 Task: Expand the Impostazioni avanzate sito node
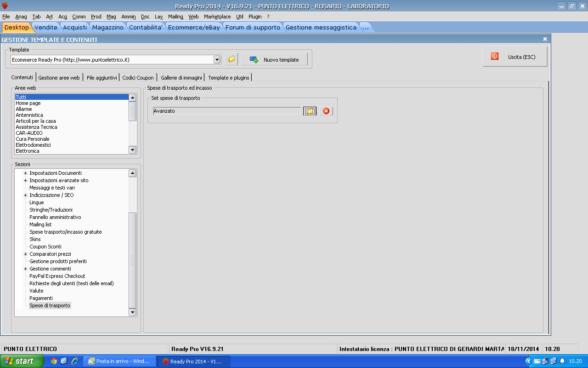(26, 180)
